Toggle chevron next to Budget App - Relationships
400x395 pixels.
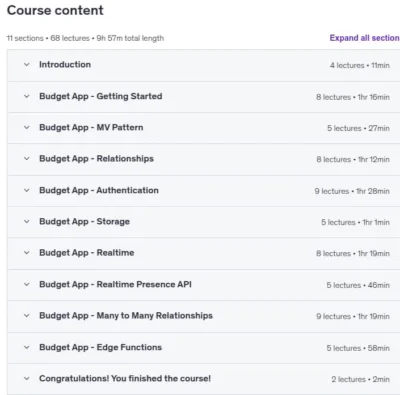click(x=27, y=159)
